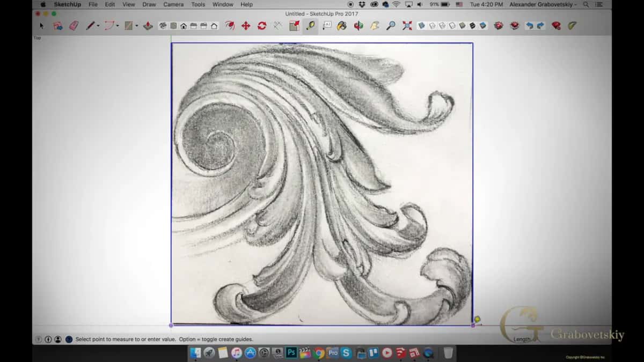The width and height of the screenshot is (644, 362).
Task: Open the Extension Manager ruby icon
Action: (556, 26)
